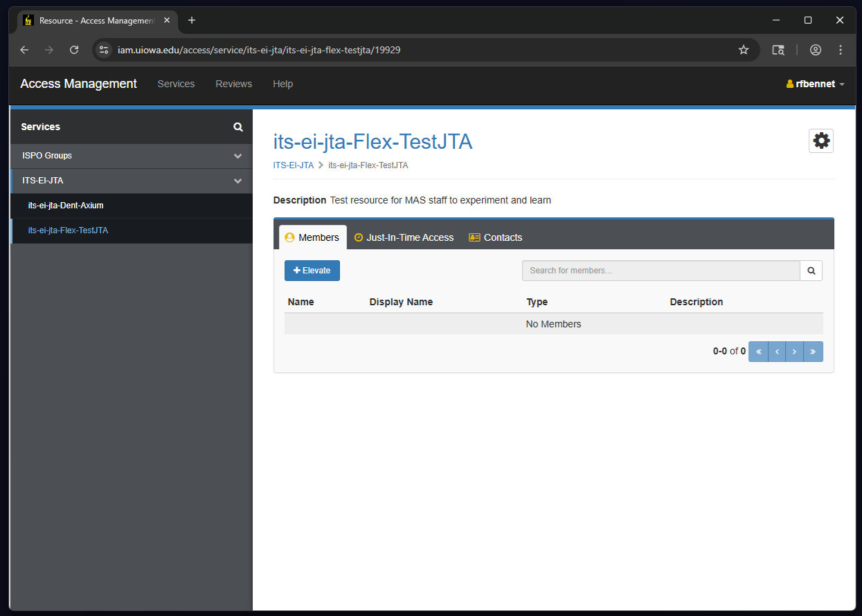Click the Description column header
The image size is (862, 616).
point(697,302)
